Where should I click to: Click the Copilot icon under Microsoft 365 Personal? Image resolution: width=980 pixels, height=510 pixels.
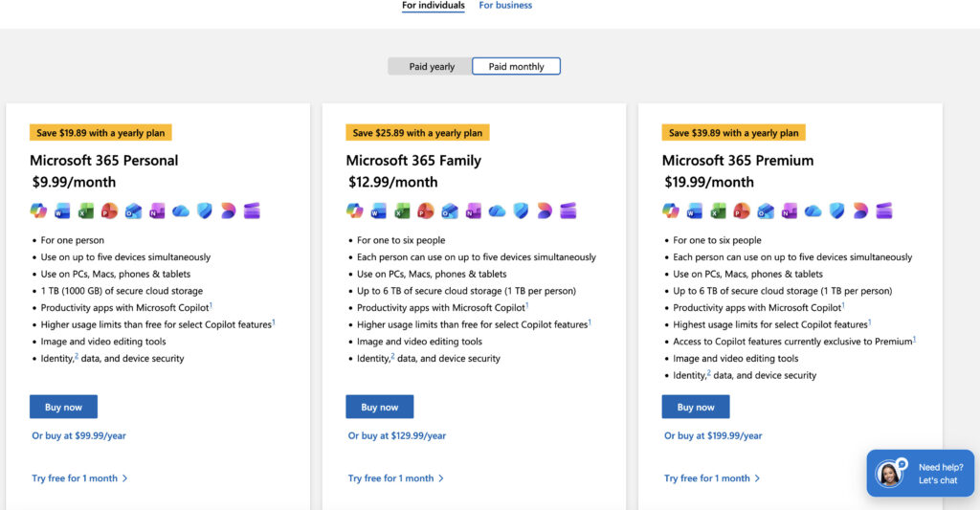point(38,211)
